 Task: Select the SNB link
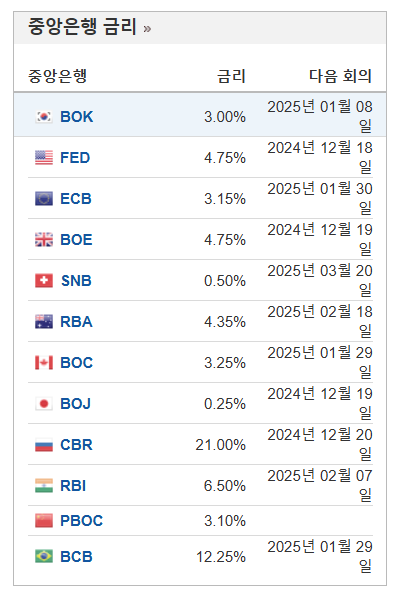[x=76, y=281]
